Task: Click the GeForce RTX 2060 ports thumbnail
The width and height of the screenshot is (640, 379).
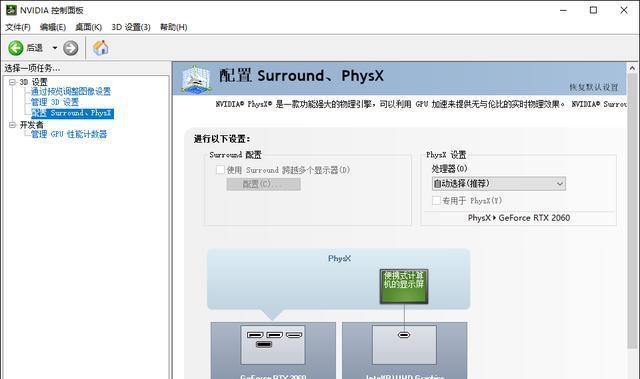Action: coord(273,345)
